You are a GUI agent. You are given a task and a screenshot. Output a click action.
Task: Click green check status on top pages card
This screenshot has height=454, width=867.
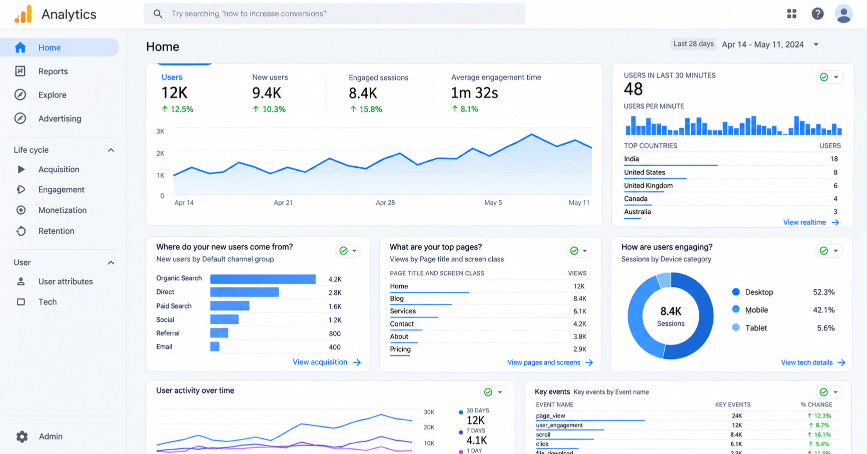574,251
